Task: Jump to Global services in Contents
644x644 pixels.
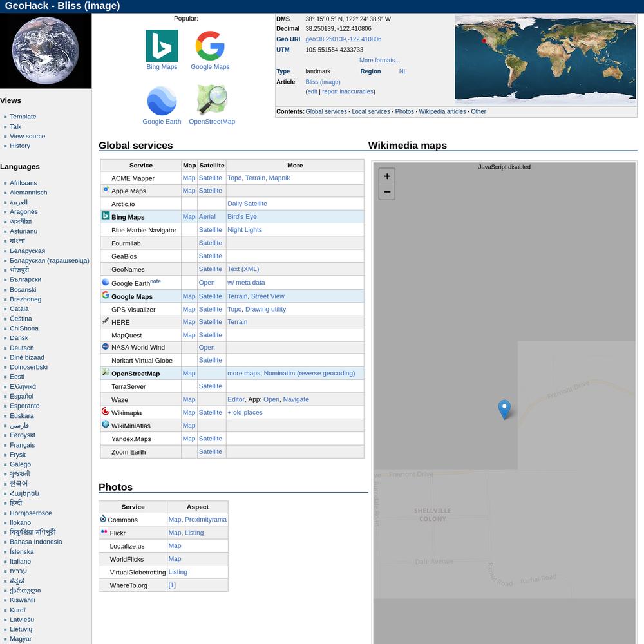Action: [x=326, y=111]
